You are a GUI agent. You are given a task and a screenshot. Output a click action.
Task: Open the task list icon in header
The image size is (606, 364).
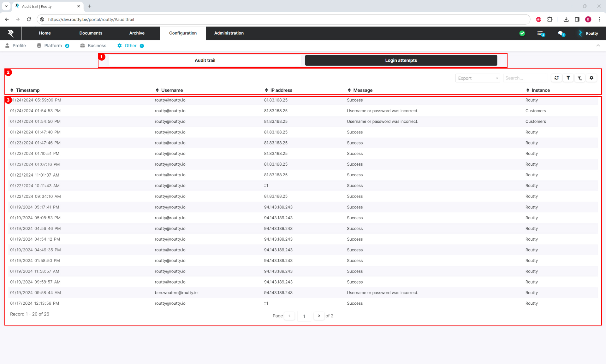541,33
